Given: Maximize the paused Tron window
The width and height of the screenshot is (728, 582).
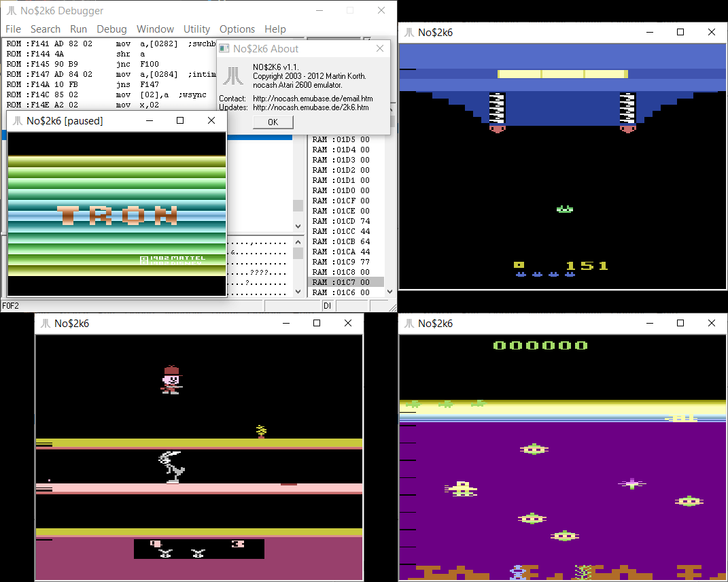Looking at the screenshot, I should click(180, 121).
